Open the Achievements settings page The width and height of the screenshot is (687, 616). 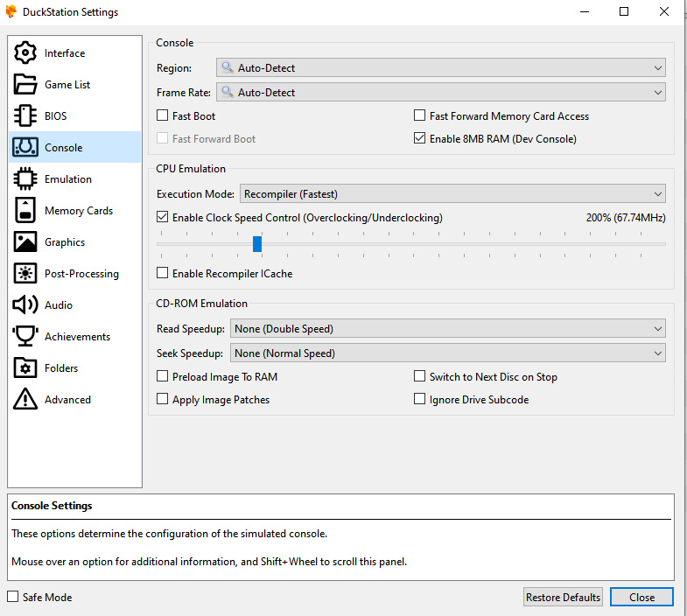point(75,337)
